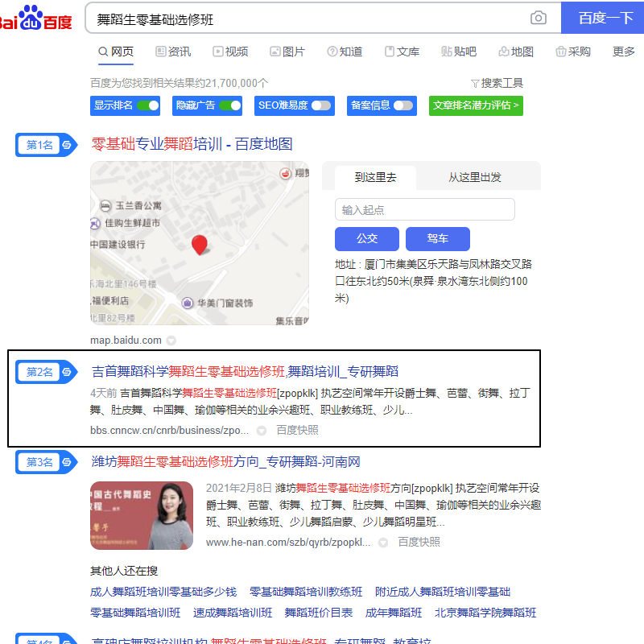This screenshot has width=644, height=644.
Task: Click the 玉兰香公寓 hotel map marker
Action: pos(105,206)
